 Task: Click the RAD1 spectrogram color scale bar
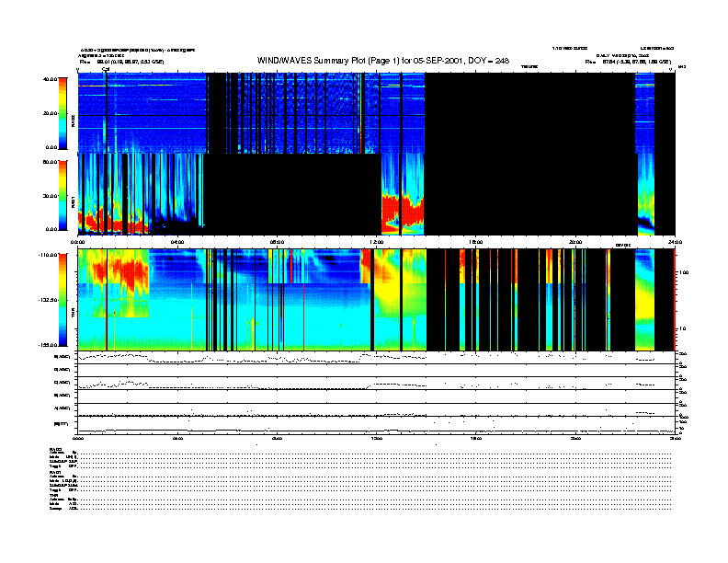pyautogui.click(x=63, y=196)
